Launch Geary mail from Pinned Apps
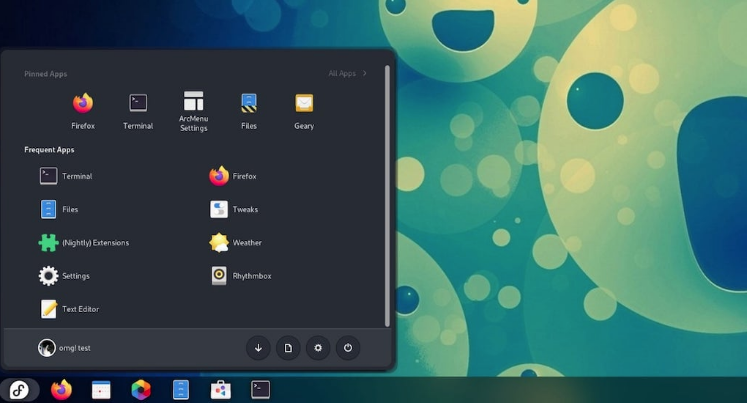Screen dimensions: 749x406 [304, 111]
